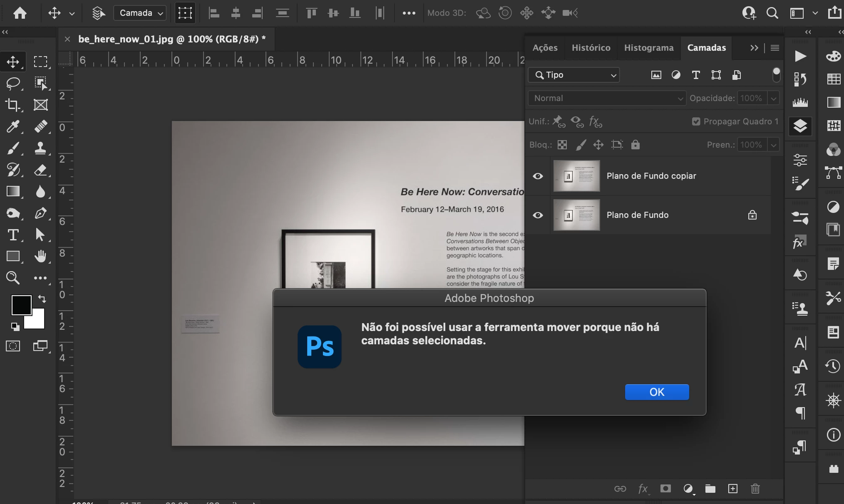Screen dimensions: 844x504
Task: Select the Clone Stamp tool
Action: (40, 148)
